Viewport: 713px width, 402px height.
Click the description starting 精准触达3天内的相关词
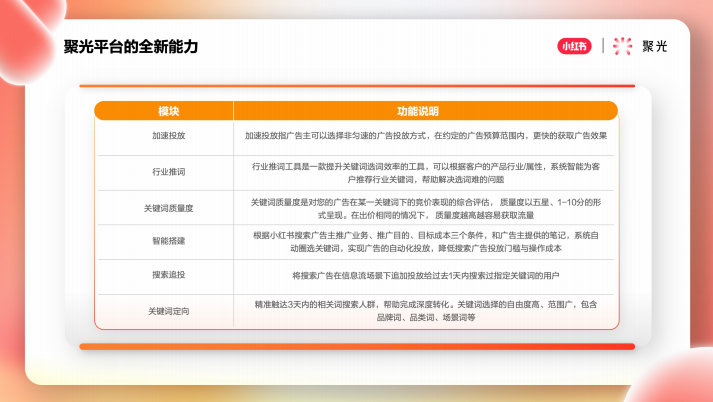[x=426, y=311]
